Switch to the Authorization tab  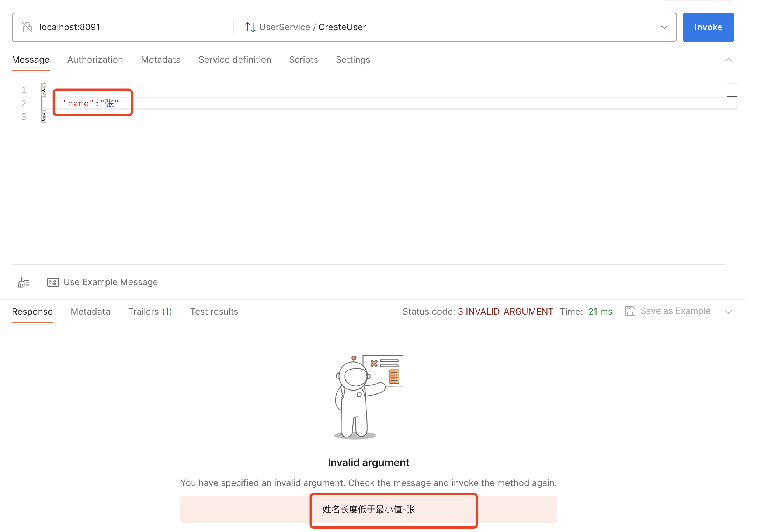(x=95, y=60)
